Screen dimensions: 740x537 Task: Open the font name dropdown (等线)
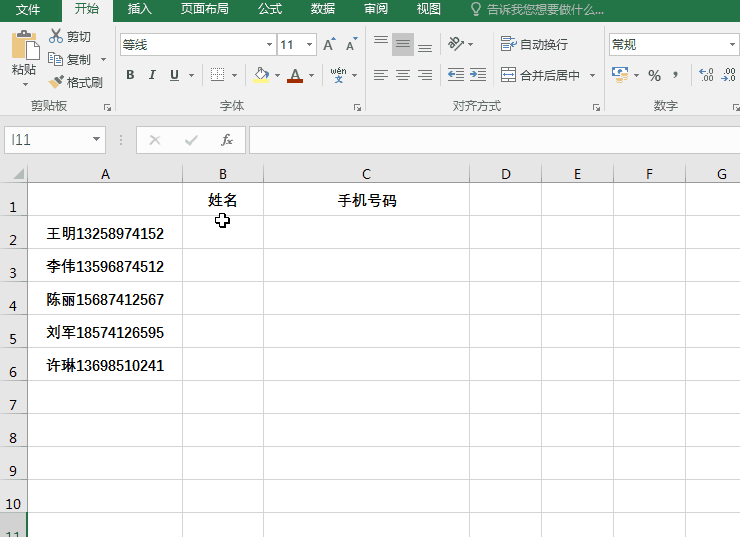click(x=269, y=45)
